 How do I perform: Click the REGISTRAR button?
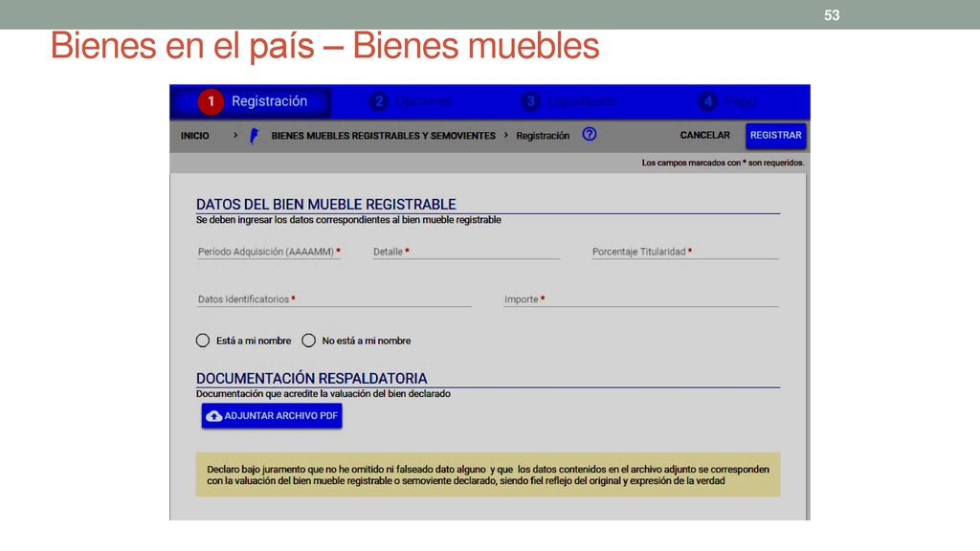[x=775, y=136]
